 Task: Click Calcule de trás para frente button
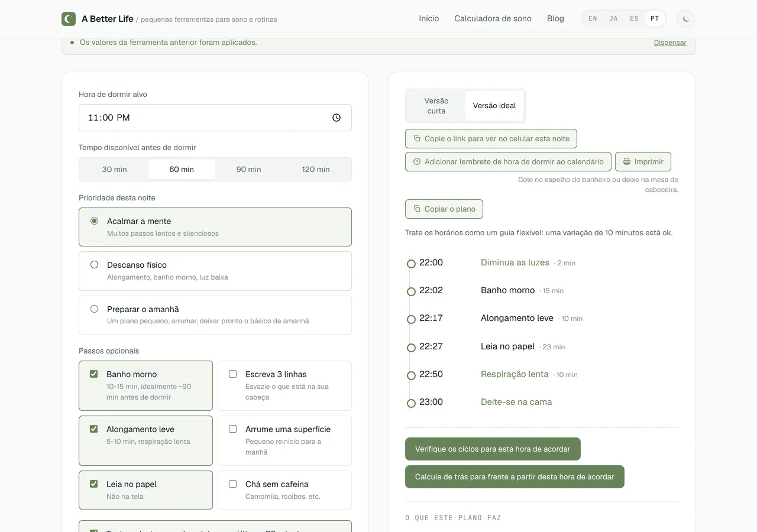pyautogui.click(x=515, y=477)
